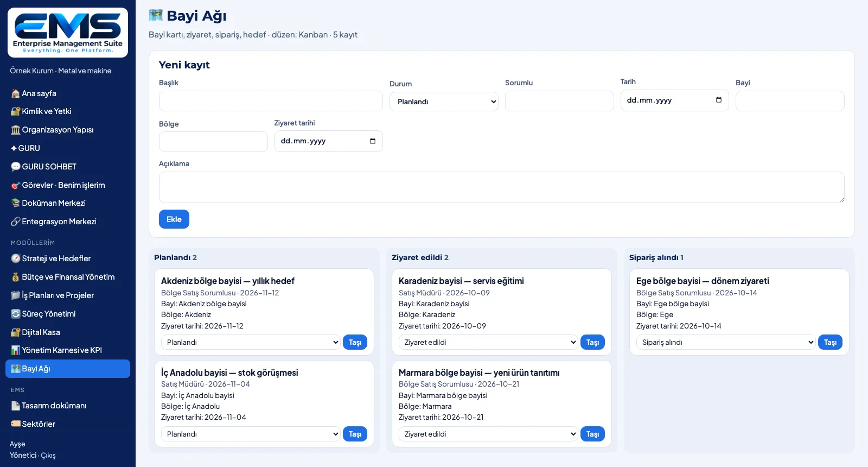Click the İş Planları ve Projeler folder icon

coord(16,295)
